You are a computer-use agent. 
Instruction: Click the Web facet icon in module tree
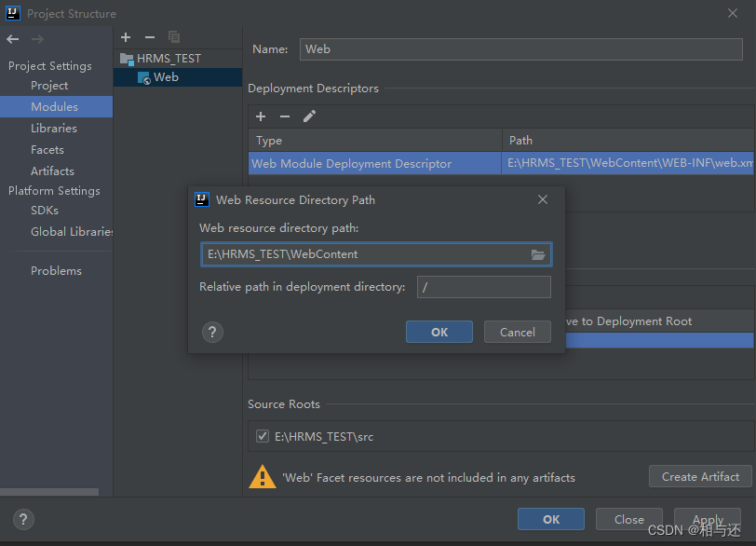click(x=144, y=77)
